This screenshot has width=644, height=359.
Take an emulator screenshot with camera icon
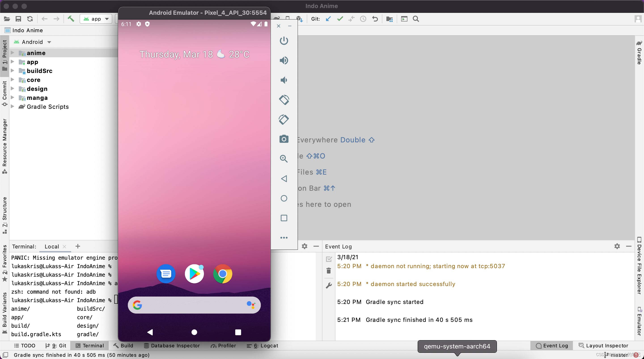pyautogui.click(x=284, y=139)
